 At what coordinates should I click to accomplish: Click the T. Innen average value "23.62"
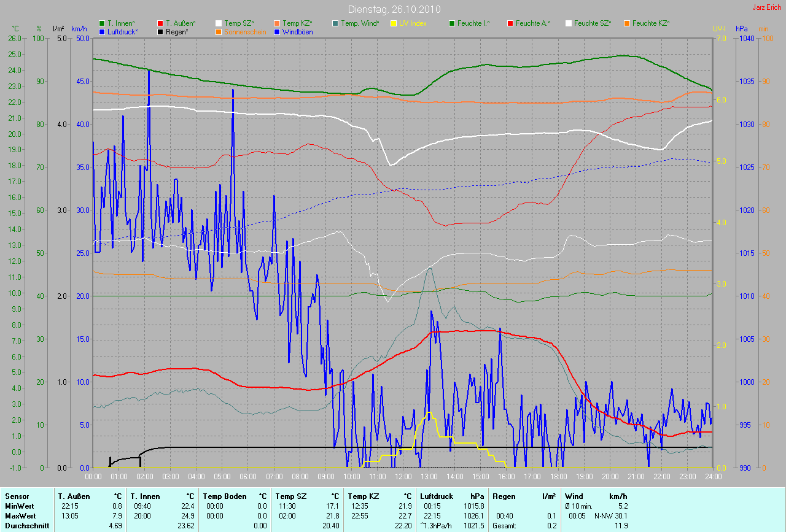tap(185, 525)
